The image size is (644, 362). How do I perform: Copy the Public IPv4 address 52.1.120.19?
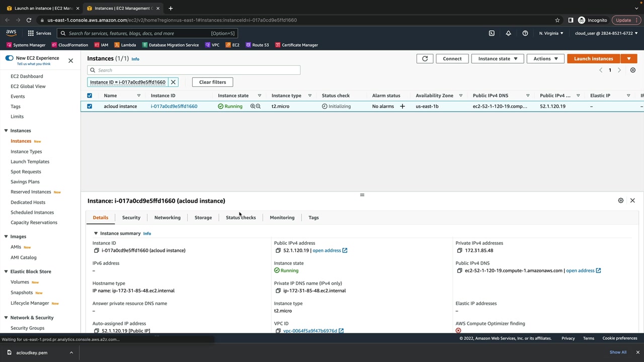pyautogui.click(x=278, y=250)
